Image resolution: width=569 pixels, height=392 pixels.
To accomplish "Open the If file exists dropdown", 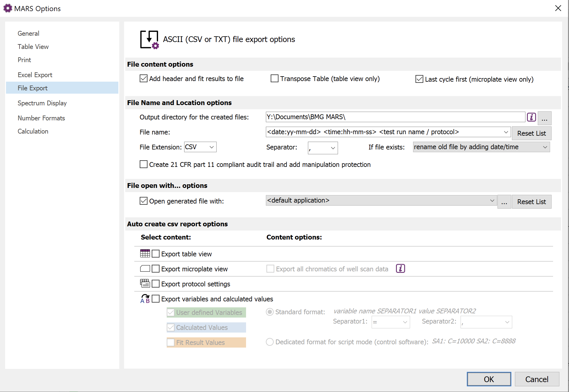I will [x=481, y=147].
